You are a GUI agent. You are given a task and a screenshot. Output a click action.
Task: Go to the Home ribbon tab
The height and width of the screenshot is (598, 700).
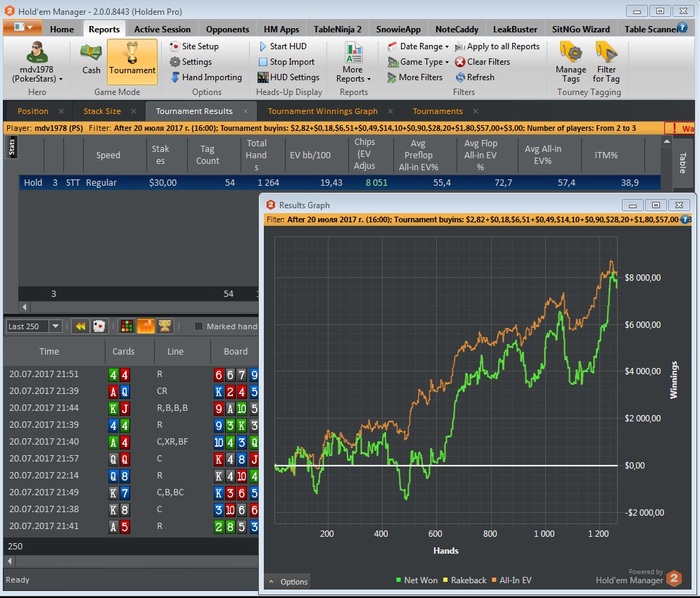[x=62, y=29]
